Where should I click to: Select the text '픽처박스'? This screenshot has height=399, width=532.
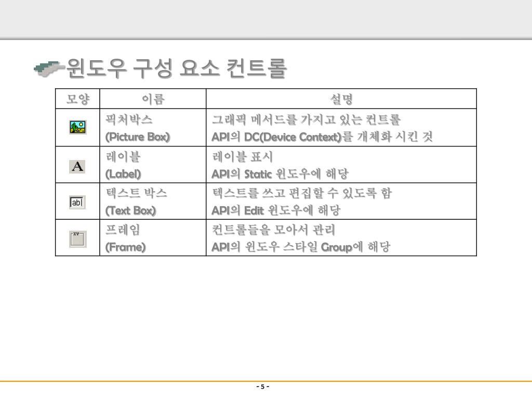[x=129, y=119]
